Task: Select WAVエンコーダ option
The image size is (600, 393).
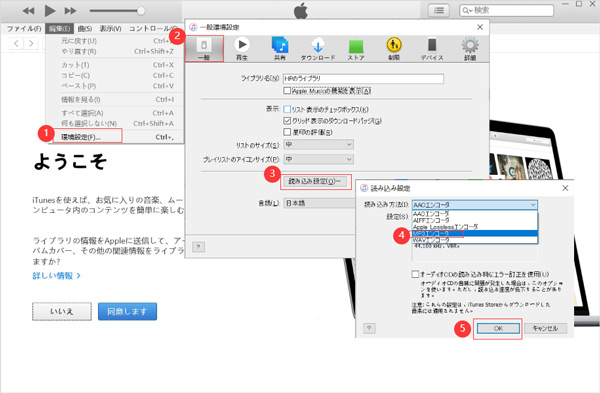Action: [474, 240]
